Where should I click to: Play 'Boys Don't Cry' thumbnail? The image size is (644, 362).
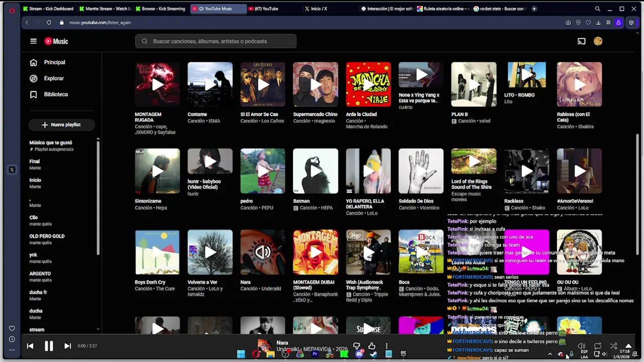pyautogui.click(x=157, y=252)
